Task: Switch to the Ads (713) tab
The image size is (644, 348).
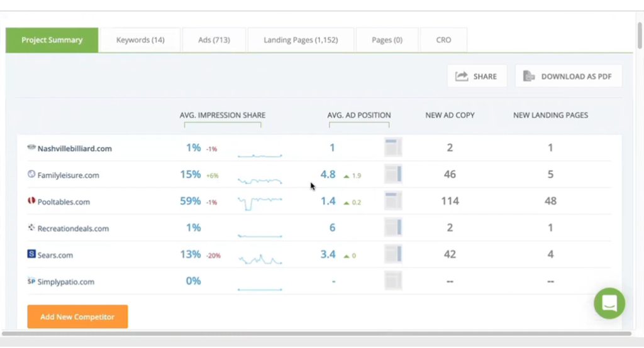Action: click(214, 40)
